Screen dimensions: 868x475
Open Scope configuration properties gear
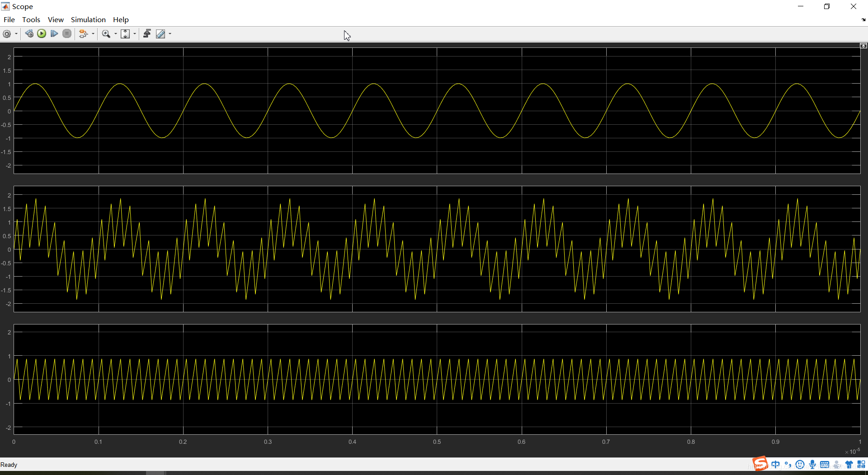pos(7,33)
